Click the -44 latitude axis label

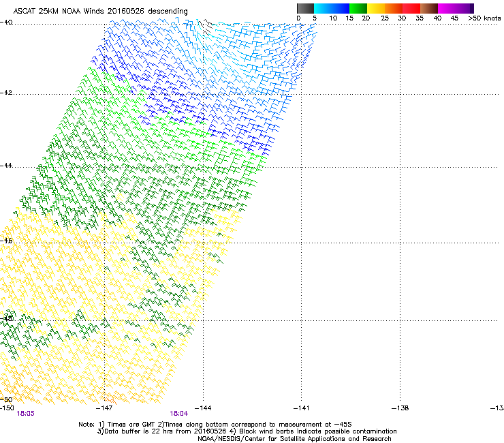[x=6, y=166]
